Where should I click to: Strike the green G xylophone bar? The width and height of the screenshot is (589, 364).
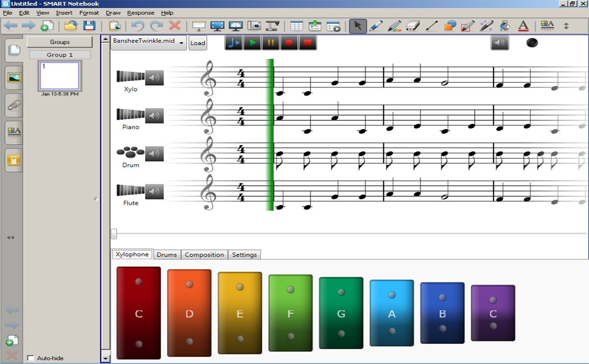341,313
